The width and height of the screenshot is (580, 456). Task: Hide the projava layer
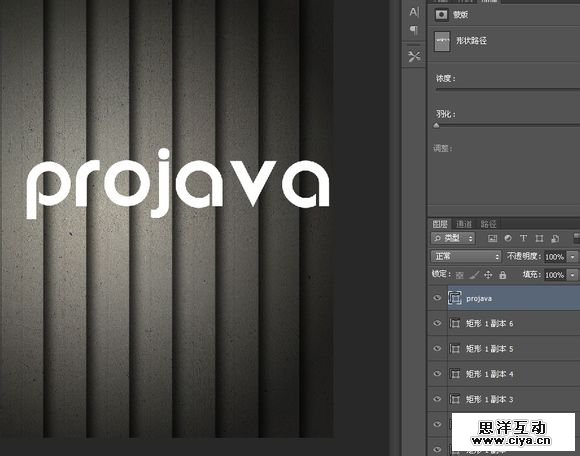click(437, 298)
